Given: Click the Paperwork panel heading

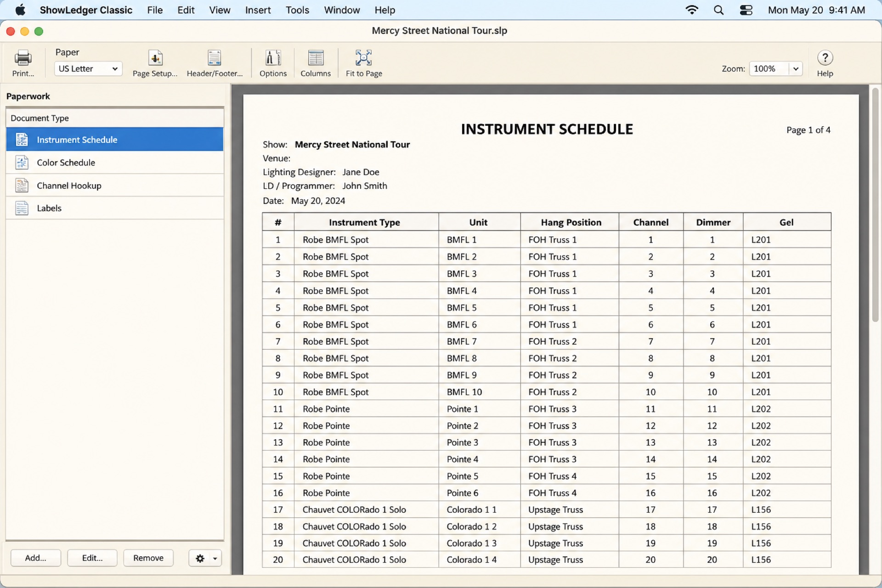Looking at the screenshot, I should click(28, 96).
